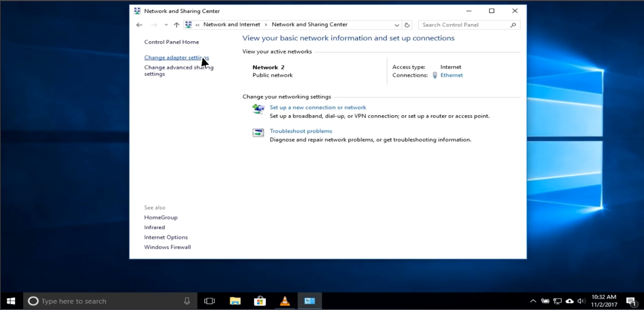Click the network tray icon

557,301
